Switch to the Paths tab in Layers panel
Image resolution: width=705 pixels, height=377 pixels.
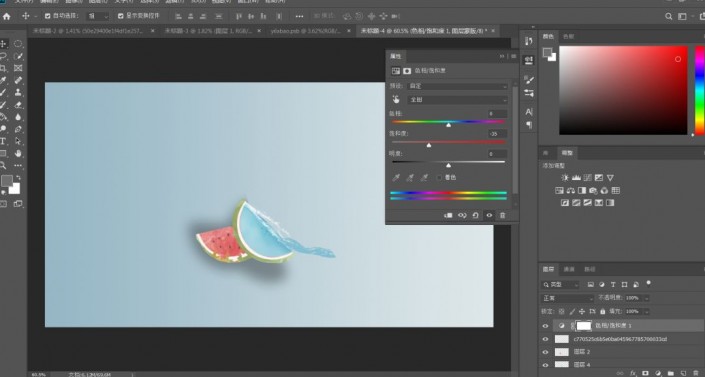pyautogui.click(x=589, y=269)
